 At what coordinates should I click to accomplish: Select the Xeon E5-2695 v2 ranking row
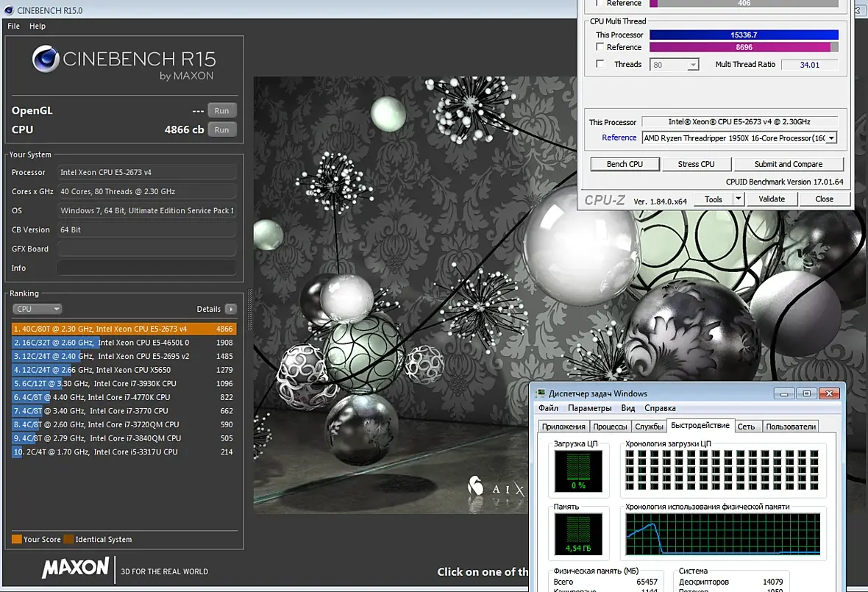coord(124,356)
